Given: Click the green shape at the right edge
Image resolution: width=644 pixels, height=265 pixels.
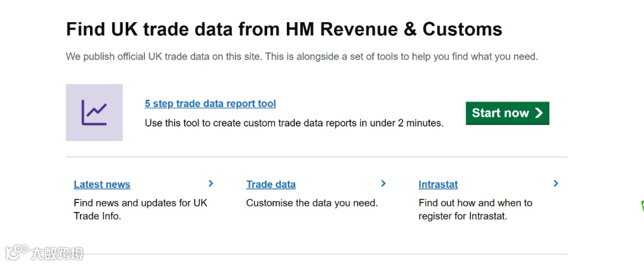Looking at the screenshot, I should pos(642,207).
